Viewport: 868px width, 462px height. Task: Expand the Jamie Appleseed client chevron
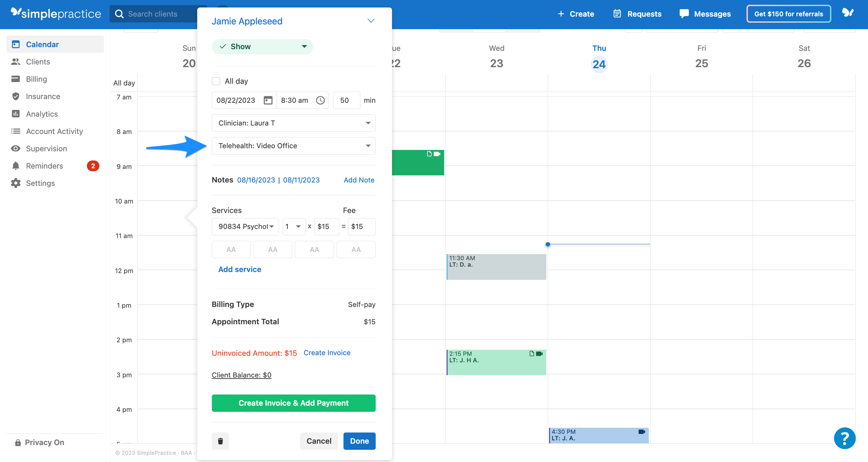click(x=371, y=21)
